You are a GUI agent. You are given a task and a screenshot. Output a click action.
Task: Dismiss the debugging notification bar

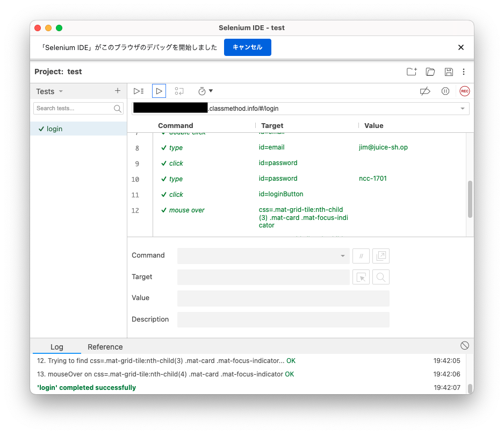click(x=460, y=47)
